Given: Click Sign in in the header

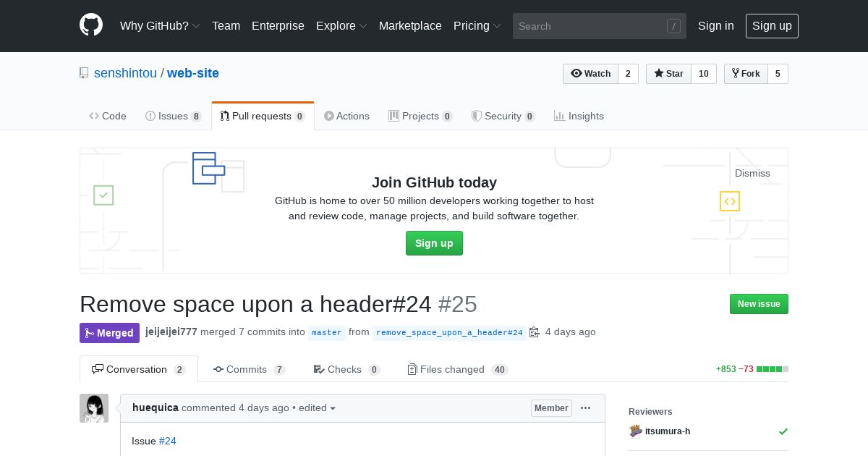Looking at the screenshot, I should click(716, 25).
